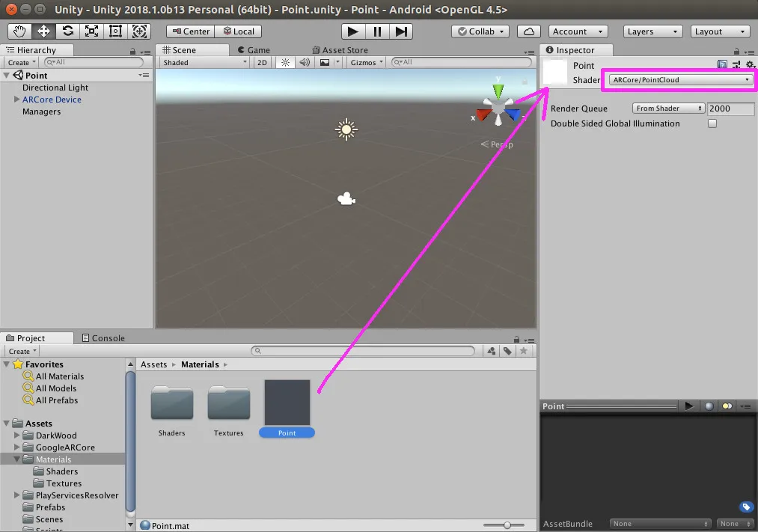Image resolution: width=758 pixels, height=532 pixels.
Task: Select the Rect Transform tool
Action: 115,31
